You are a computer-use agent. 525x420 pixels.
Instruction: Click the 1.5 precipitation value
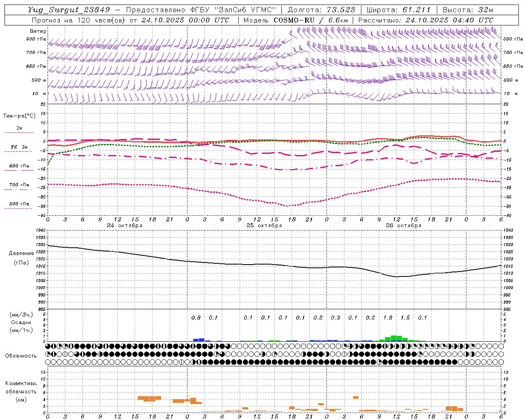[405, 317]
